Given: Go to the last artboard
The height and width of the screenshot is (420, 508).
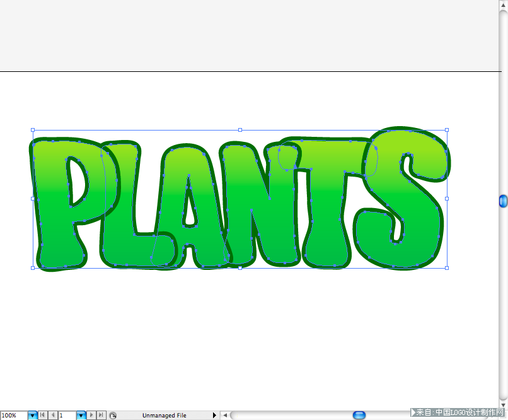Looking at the screenshot, I should [x=101, y=415].
